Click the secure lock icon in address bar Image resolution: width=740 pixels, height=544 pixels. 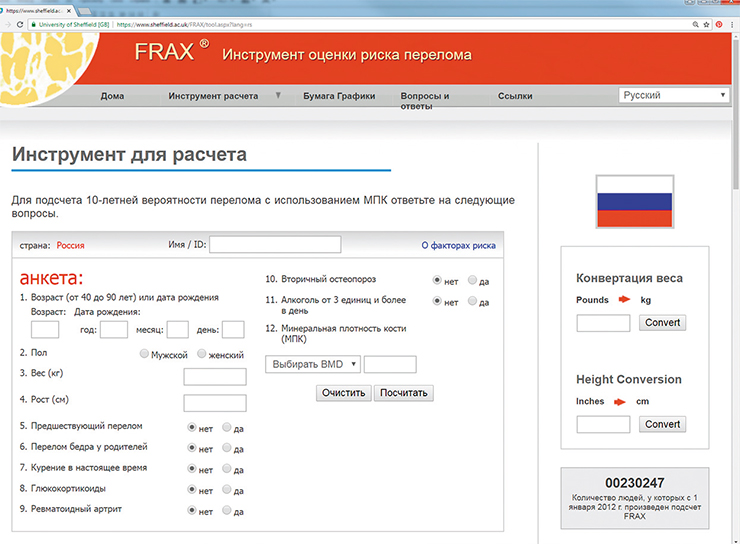point(34,25)
